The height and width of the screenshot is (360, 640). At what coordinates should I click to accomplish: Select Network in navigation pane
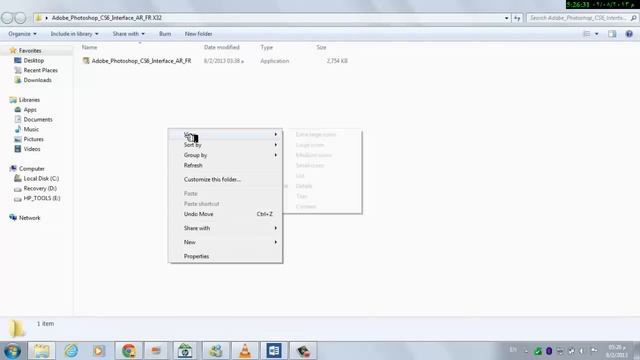tap(29, 218)
